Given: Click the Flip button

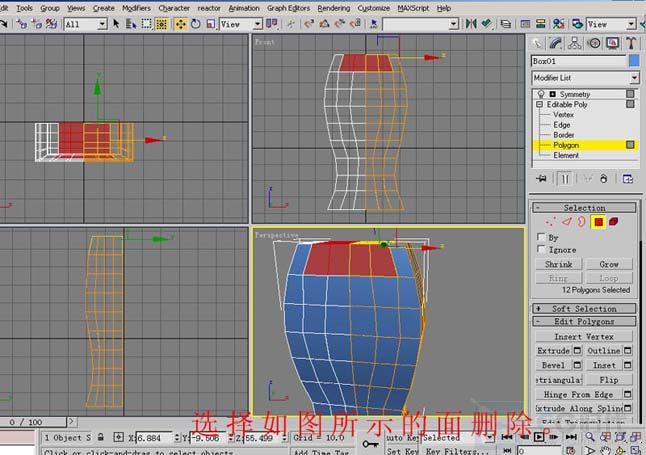Looking at the screenshot, I should [x=609, y=380].
